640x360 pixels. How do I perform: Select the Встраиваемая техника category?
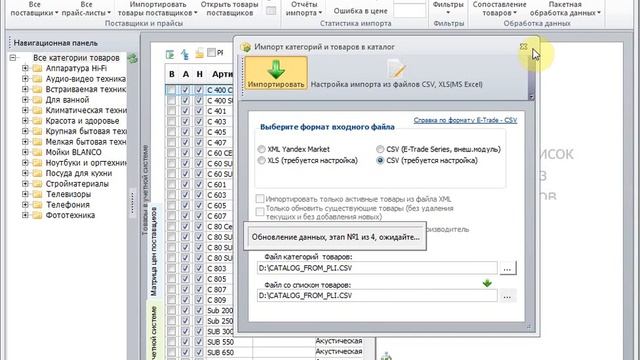tap(86, 89)
